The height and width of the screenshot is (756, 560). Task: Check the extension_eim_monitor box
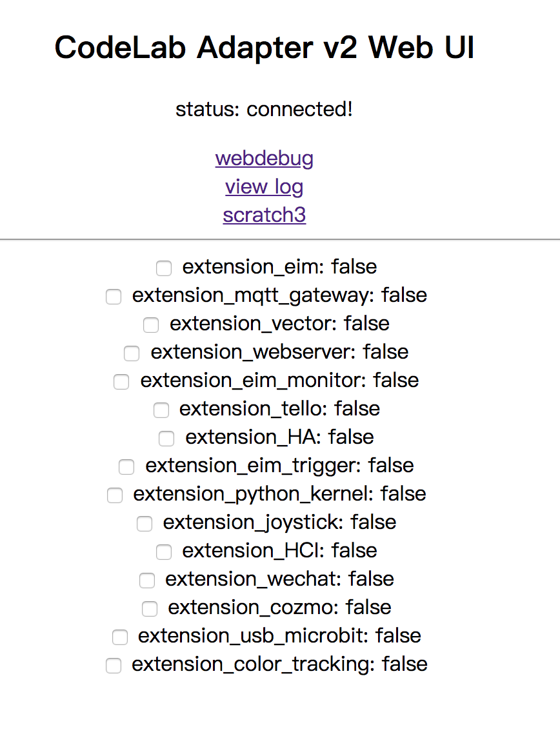[121, 382]
